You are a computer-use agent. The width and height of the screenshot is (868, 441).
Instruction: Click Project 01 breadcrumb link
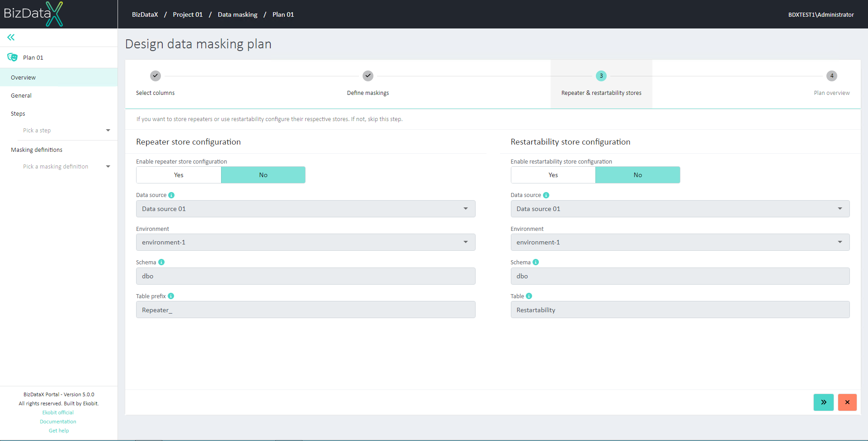point(188,14)
